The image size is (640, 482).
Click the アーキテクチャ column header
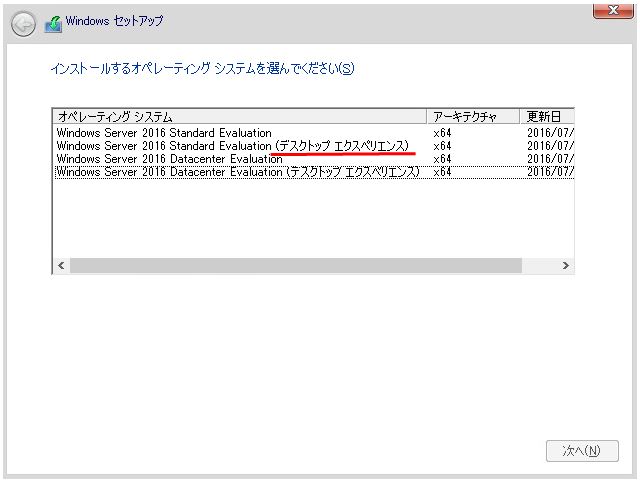point(473,117)
